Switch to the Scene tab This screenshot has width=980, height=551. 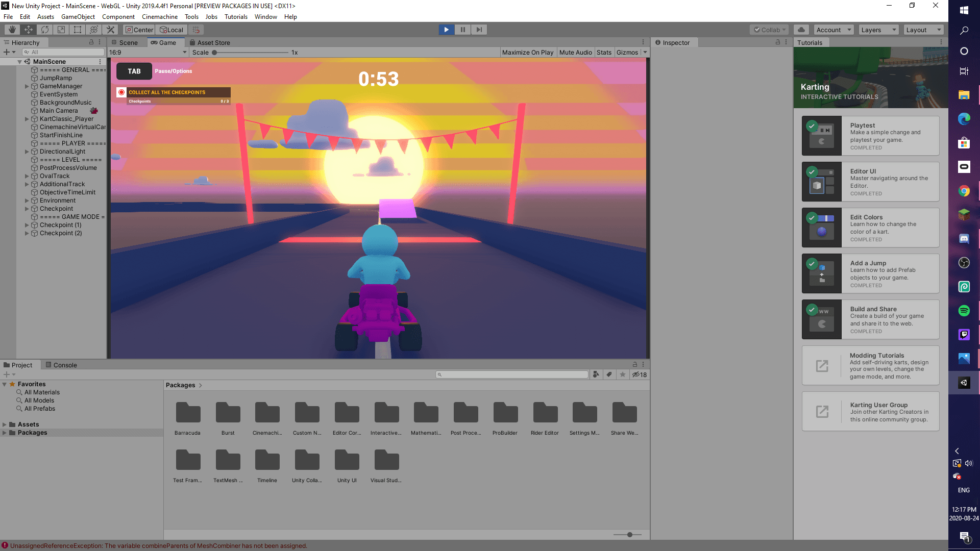tap(125, 43)
